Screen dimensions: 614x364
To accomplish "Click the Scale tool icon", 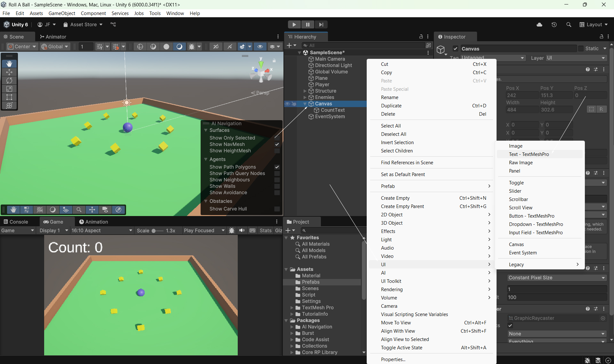I will click(x=9, y=89).
